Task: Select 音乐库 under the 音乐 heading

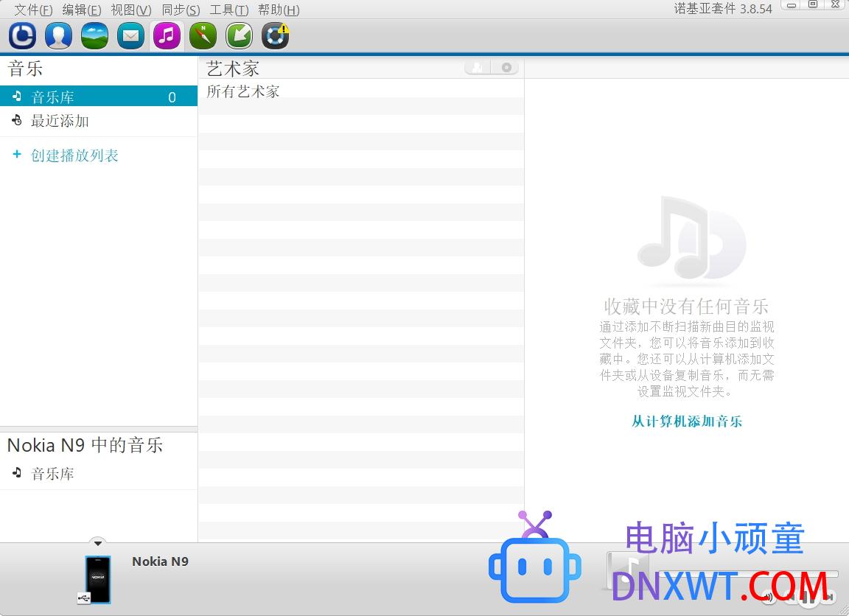Action: point(99,97)
